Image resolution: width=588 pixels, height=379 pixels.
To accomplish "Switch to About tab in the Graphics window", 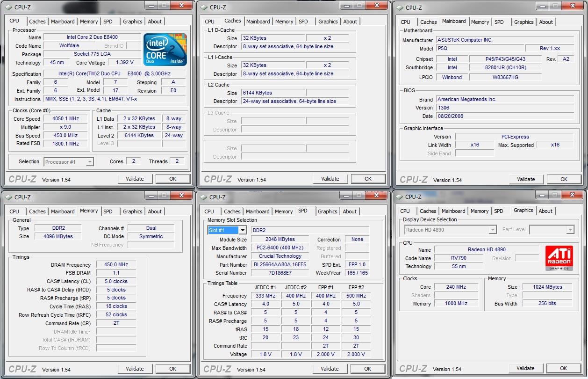I will click(x=545, y=211).
